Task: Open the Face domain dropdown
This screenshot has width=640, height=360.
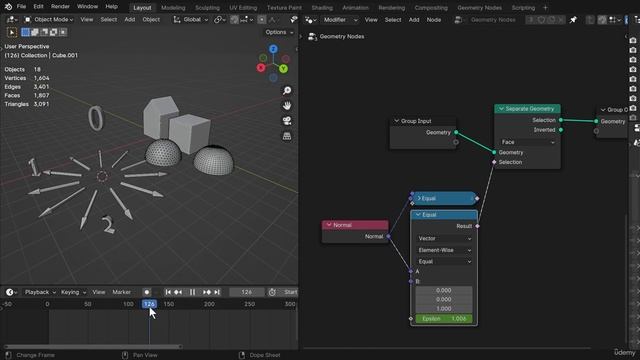Action: 528,142
